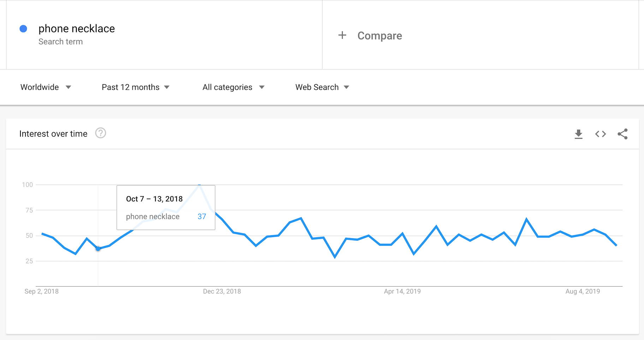Click the embed code icon
Image resolution: width=644 pixels, height=340 pixels.
click(600, 134)
